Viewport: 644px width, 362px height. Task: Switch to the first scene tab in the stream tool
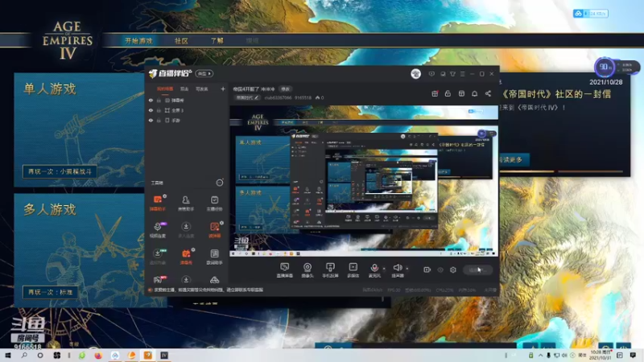pos(165,89)
